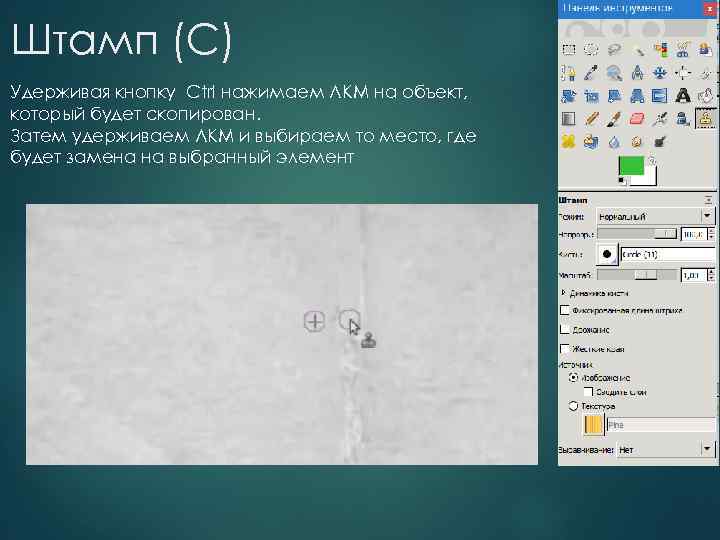Close the Панель инструментов window
This screenshot has width=720, height=540.
(x=709, y=9)
